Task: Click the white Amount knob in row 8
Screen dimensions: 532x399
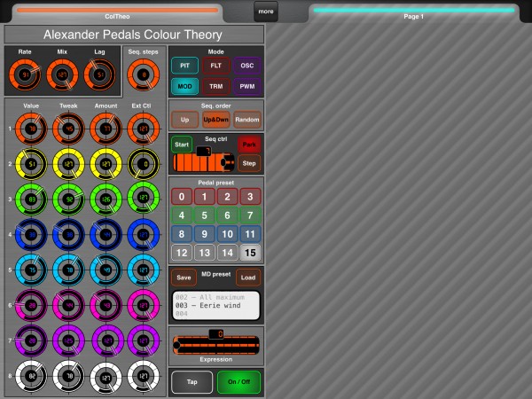Action: pyautogui.click(x=106, y=376)
